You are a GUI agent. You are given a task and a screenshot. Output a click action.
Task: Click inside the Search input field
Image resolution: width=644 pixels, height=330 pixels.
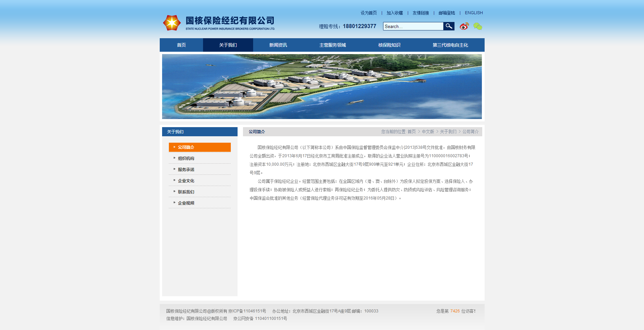click(x=413, y=26)
